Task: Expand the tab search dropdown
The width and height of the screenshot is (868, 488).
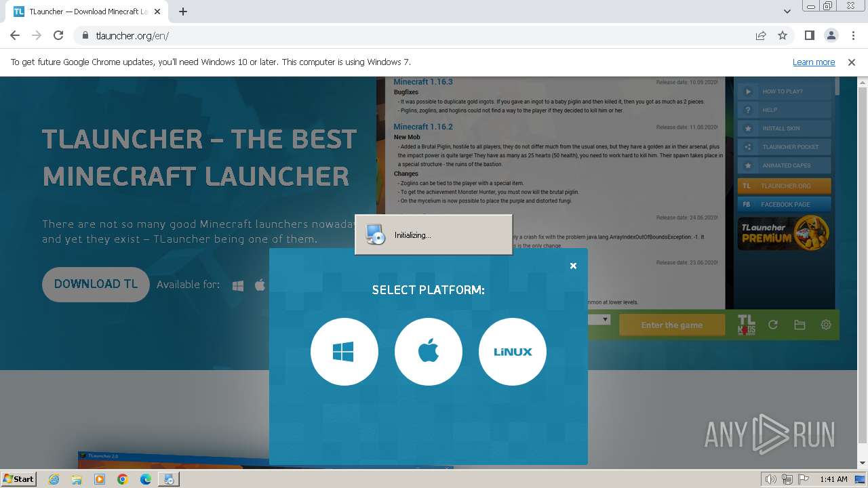Action: (787, 12)
